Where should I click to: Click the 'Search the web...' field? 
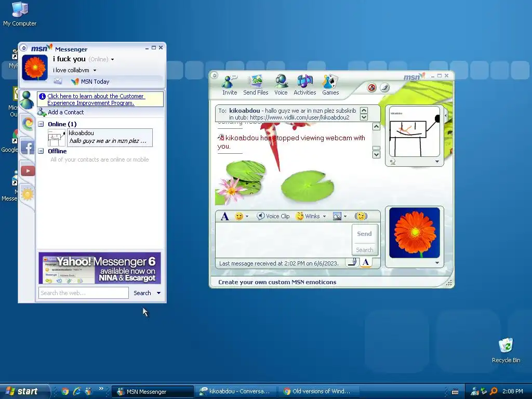click(84, 293)
